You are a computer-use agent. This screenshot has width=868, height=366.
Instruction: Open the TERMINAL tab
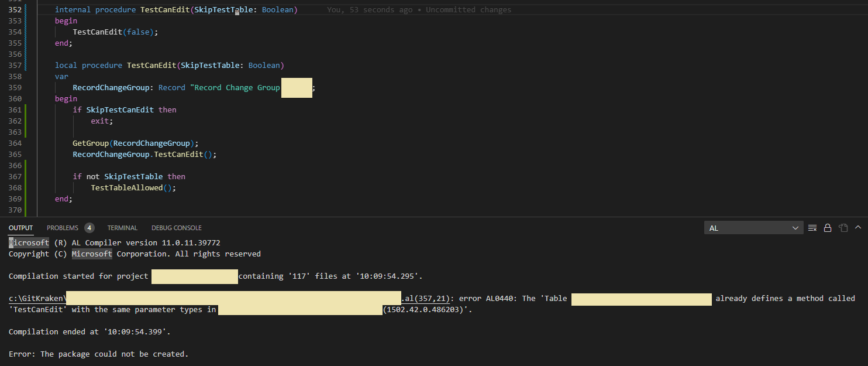tap(122, 228)
